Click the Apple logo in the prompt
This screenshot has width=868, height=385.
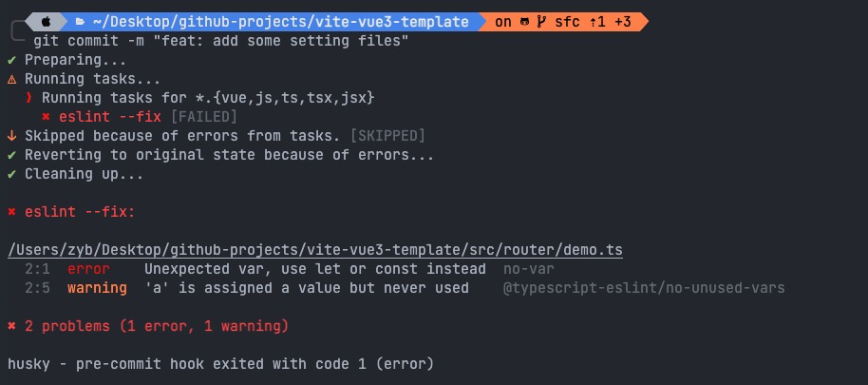coord(46,21)
